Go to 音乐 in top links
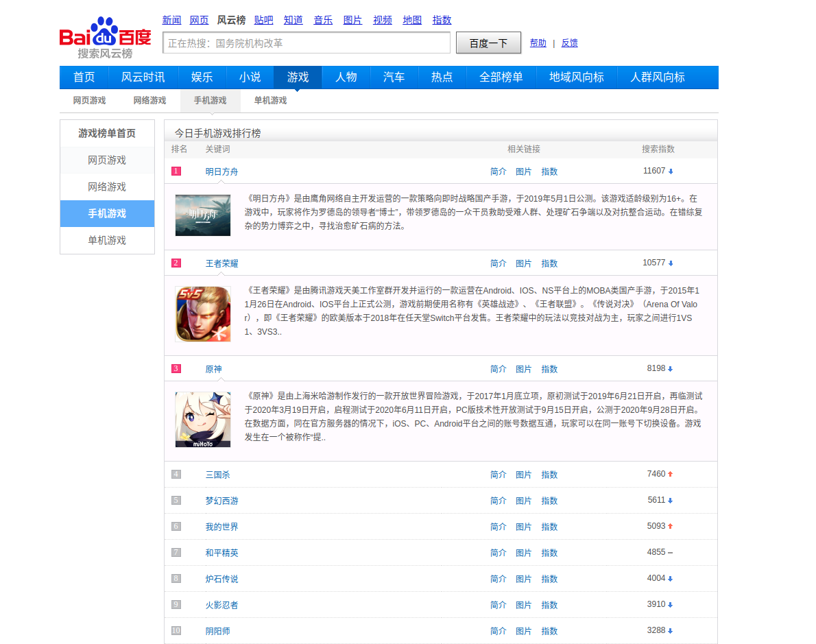 (x=323, y=20)
